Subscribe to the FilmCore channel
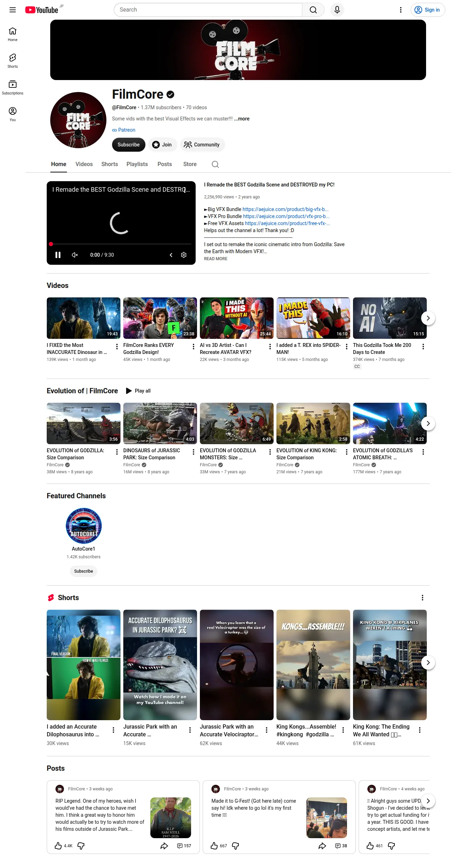 click(129, 145)
